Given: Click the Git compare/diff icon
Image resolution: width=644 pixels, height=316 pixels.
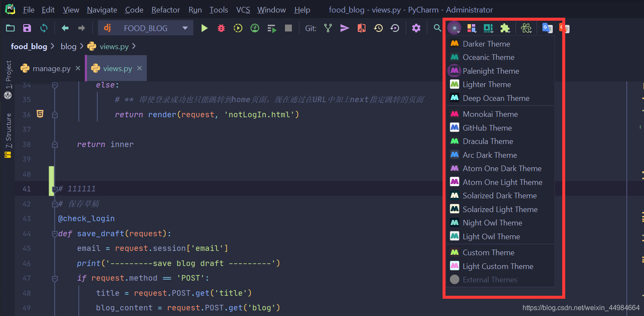Looking at the screenshot, I should click(362, 28).
